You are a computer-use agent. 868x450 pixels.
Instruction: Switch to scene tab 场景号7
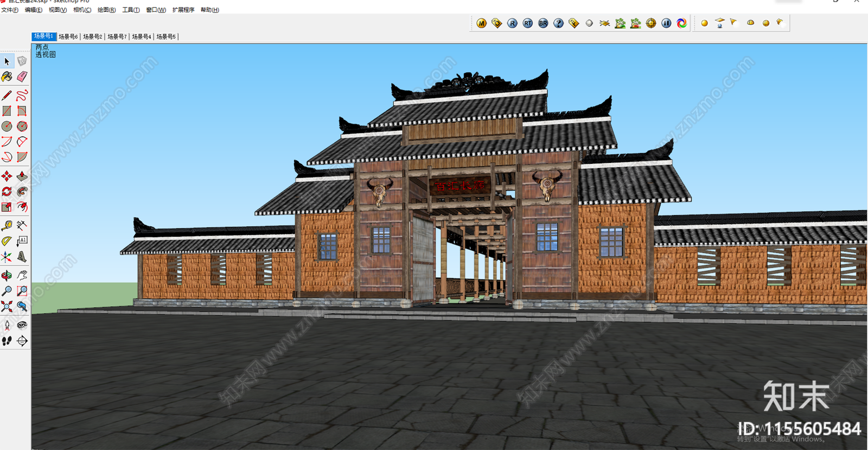(x=117, y=37)
